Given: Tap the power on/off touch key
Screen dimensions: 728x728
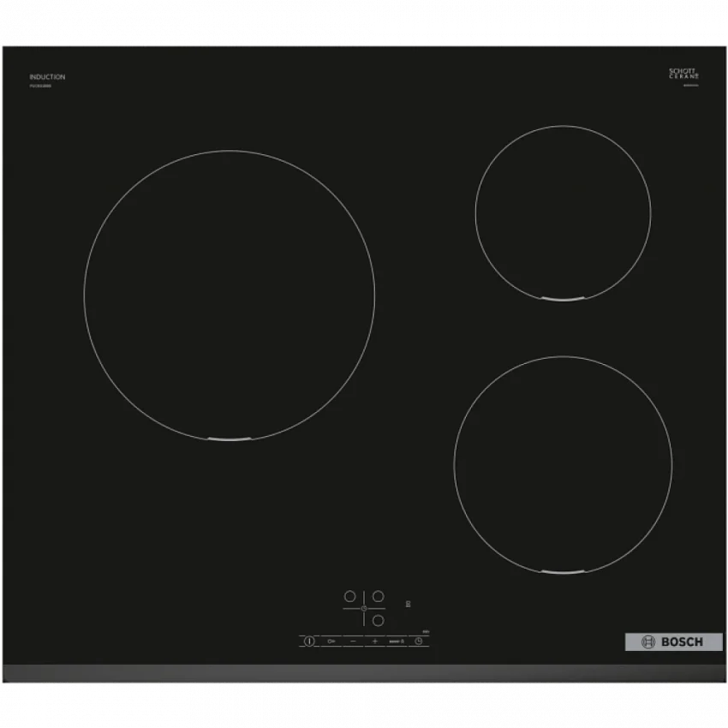Looking at the screenshot, I should coord(309,641).
